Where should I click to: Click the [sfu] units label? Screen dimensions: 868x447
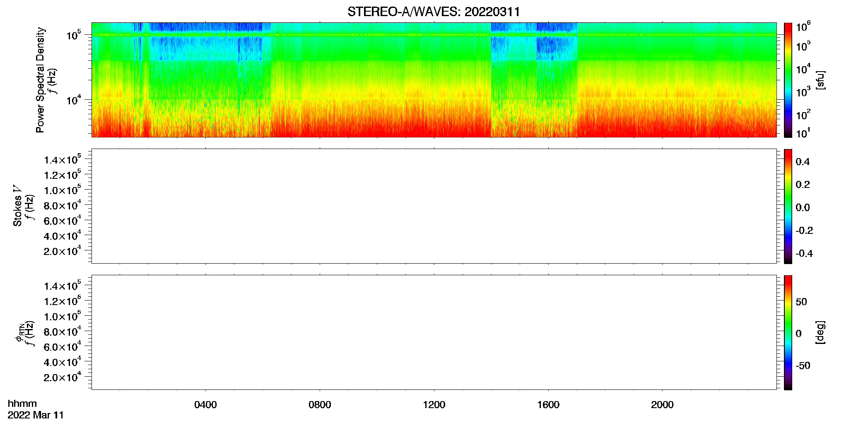820,80
